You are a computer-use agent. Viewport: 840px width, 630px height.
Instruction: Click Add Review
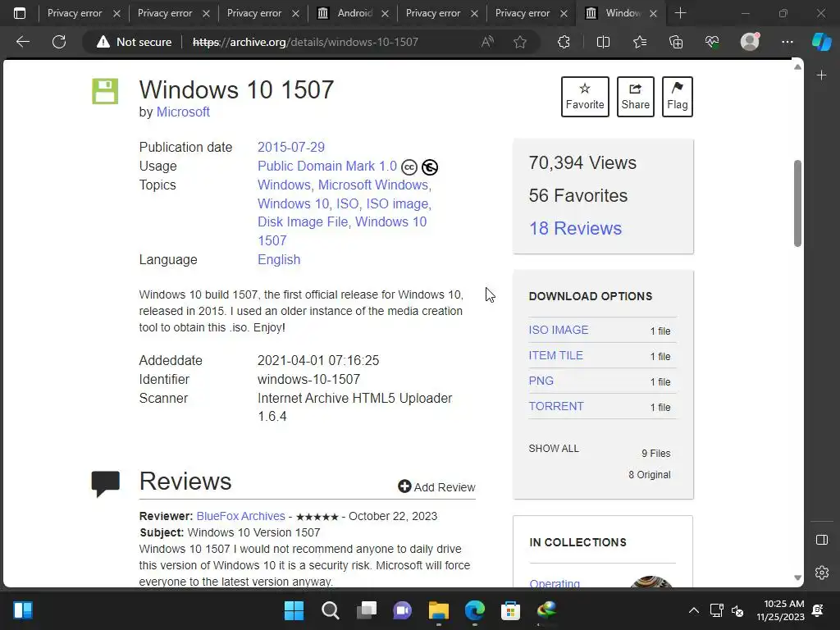point(436,487)
